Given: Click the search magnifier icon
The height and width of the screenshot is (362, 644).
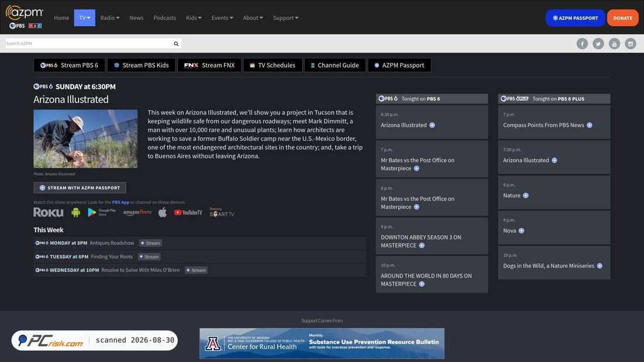Looking at the screenshot, I should [176, 43].
